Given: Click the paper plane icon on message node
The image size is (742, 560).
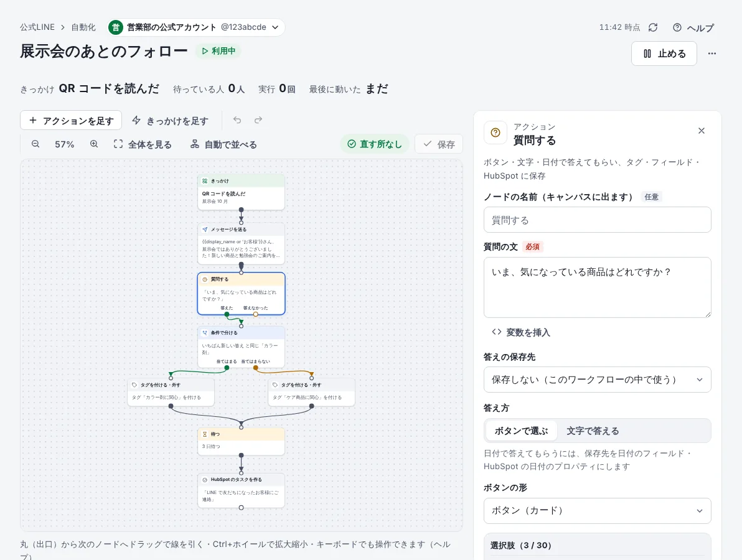Looking at the screenshot, I should (205, 230).
